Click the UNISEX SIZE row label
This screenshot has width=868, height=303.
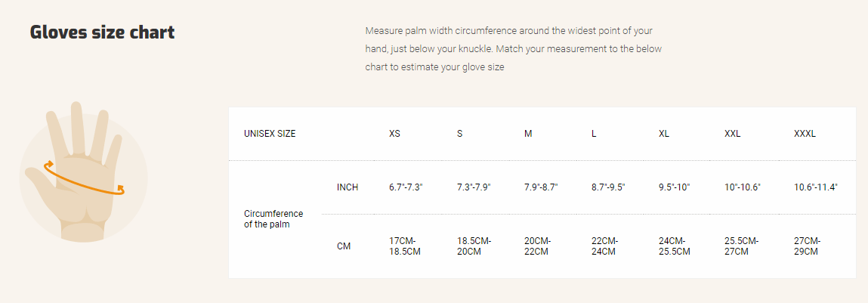[270, 134]
